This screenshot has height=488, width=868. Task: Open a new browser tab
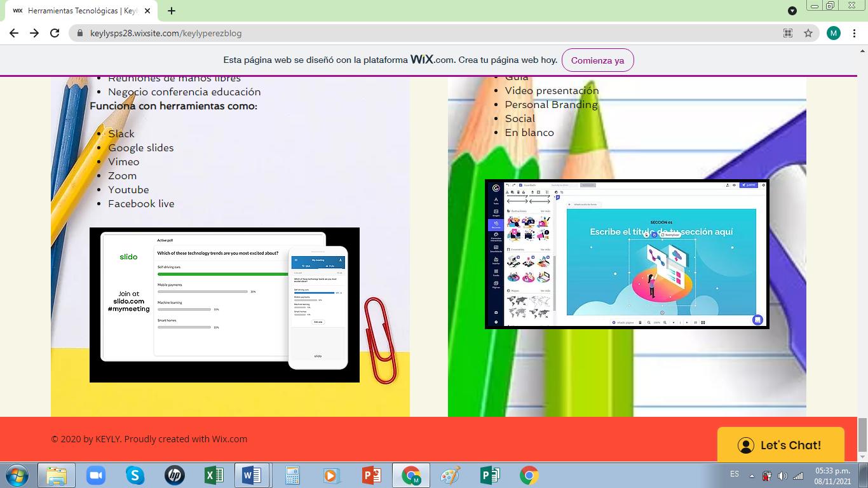click(x=172, y=11)
